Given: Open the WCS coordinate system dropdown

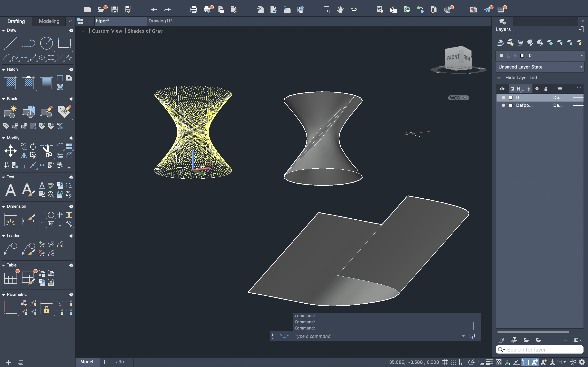Looking at the screenshot, I should pos(458,98).
